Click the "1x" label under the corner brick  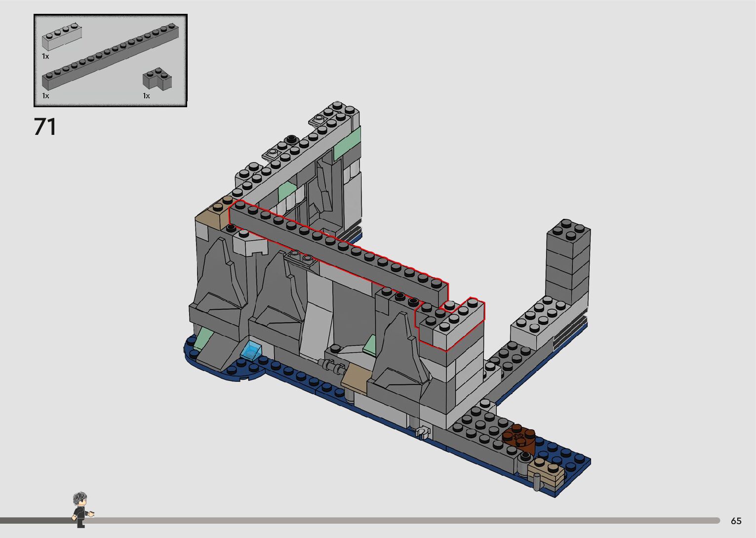click(x=146, y=96)
